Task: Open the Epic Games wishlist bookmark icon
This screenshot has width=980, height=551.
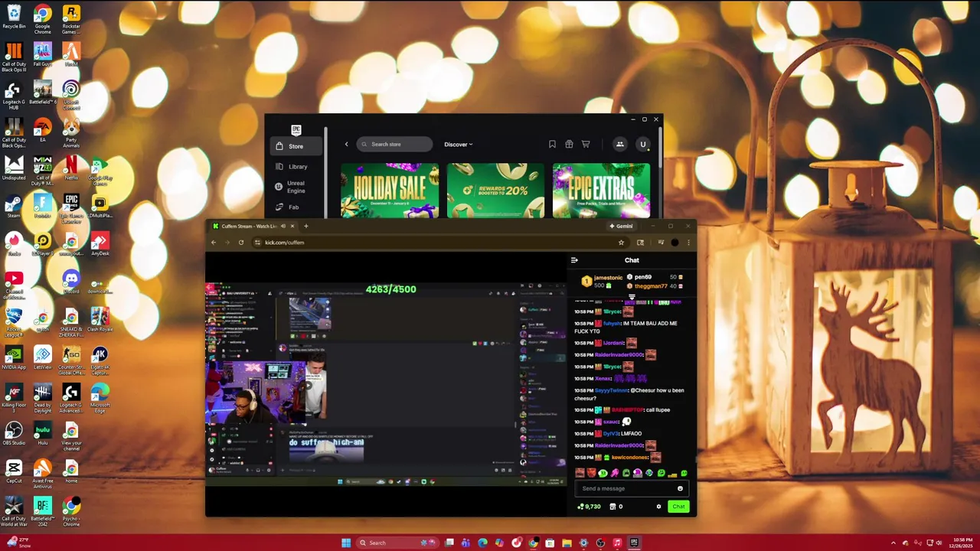Action: click(552, 144)
